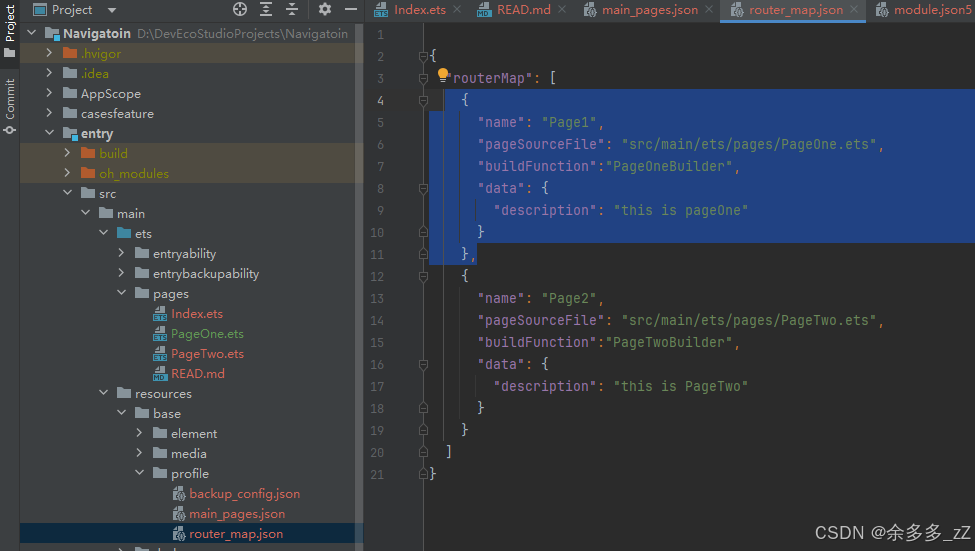Open the Commit tool window side tab
975x551 pixels.
click(x=9, y=106)
